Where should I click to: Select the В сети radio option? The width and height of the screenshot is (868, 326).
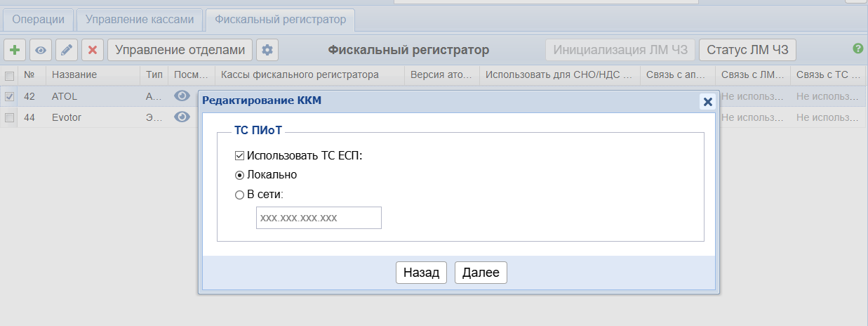pos(240,195)
